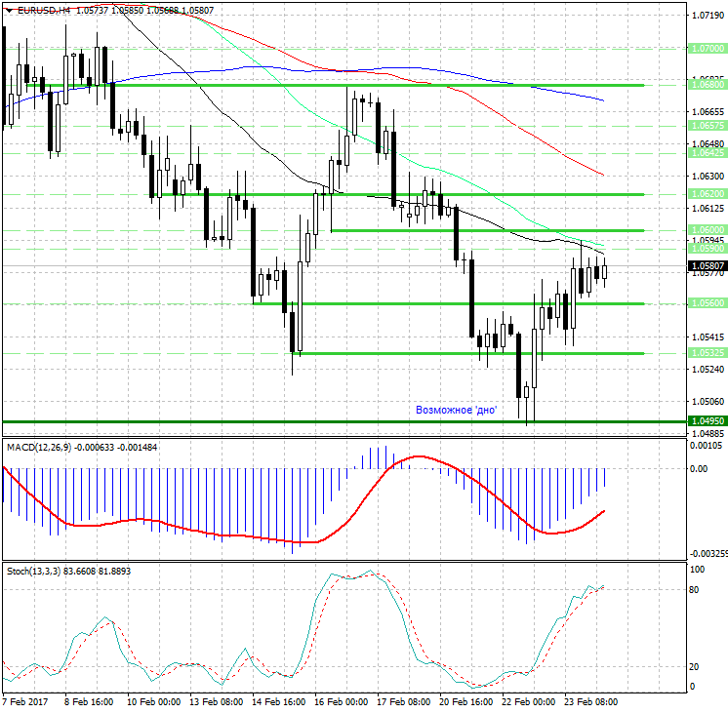Select the Stoch(13,3,3) indicator label
This screenshot has width=728, height=713.
[41, 570]
